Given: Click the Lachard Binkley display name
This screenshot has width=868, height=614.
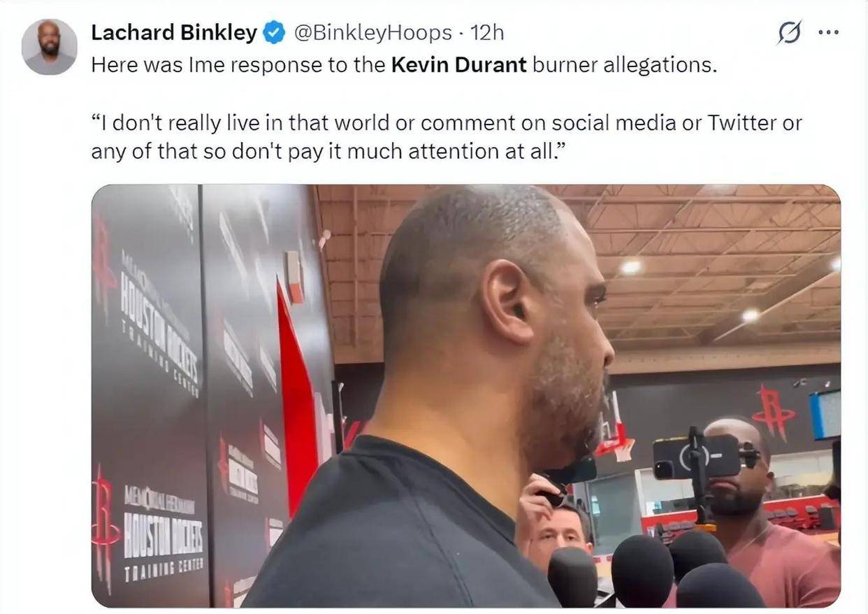Looking at the screenshot, I should tap(174, 33).
